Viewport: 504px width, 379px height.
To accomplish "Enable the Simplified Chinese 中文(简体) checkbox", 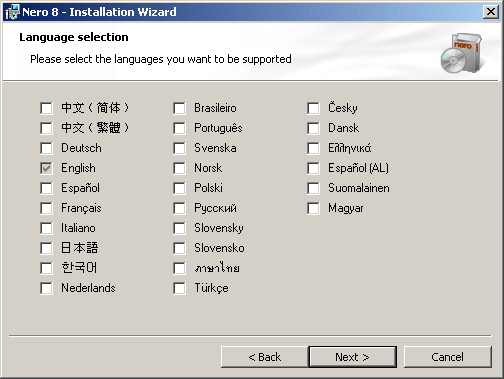I will pyautogui.click(x=46, y=108).
